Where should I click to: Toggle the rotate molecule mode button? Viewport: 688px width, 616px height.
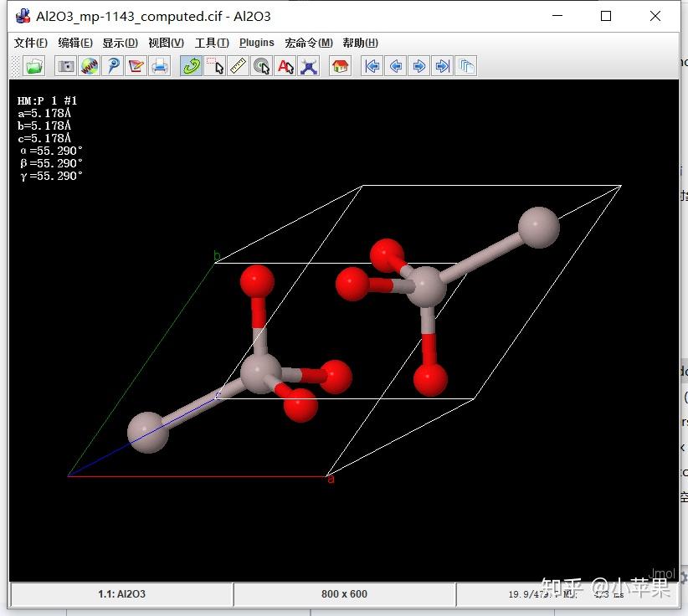click(x=192, y=66)
